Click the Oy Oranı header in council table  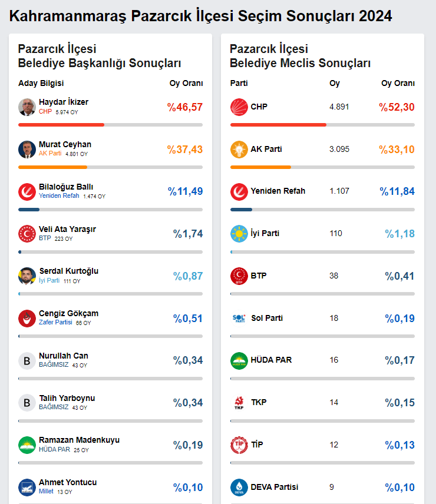398,83
